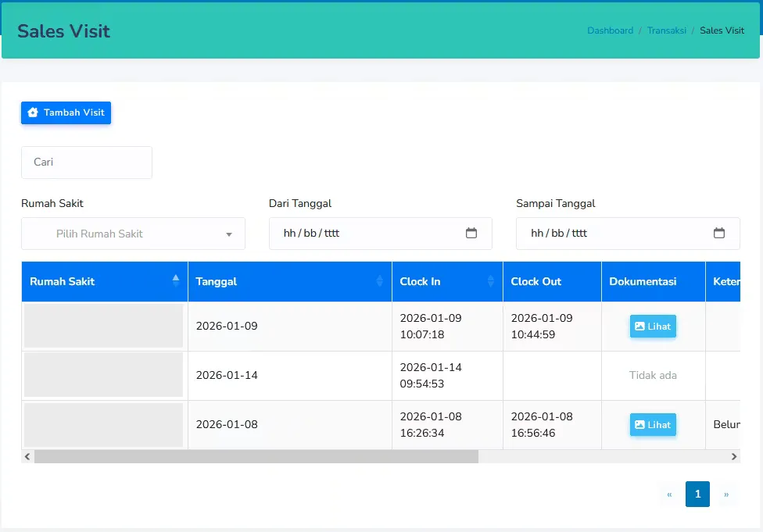Click left arrow of horizontal table scrollbar

click(x=27, y=457)
